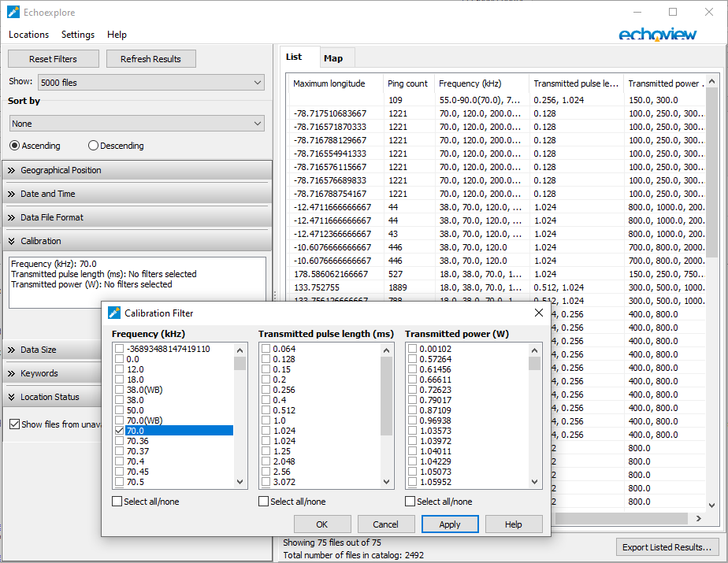The image size is (728, 563).
Task: Check the 0.128 pulse length checkbox
Action: (x=266, y=359)
